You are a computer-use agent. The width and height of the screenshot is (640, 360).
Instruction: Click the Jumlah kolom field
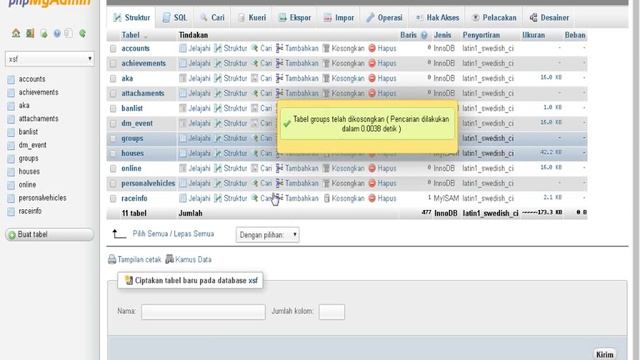pyautogui.click(x=331, y=312)
